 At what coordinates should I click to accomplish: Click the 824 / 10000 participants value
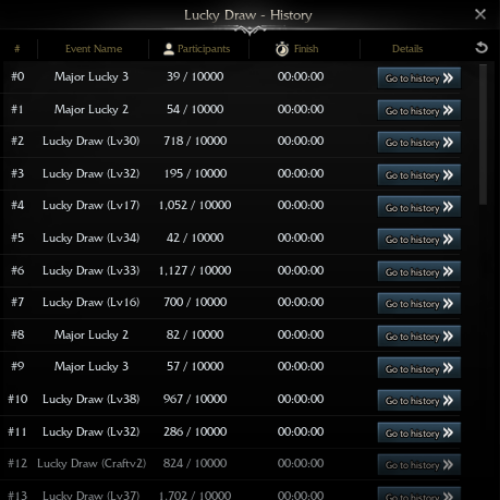(195, 463)
